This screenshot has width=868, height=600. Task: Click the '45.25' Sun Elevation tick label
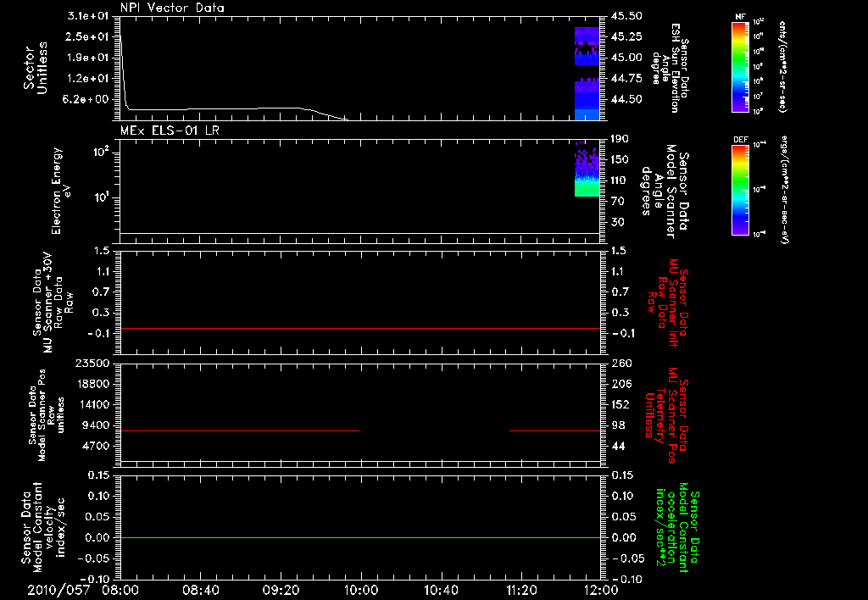coord(626,36)
